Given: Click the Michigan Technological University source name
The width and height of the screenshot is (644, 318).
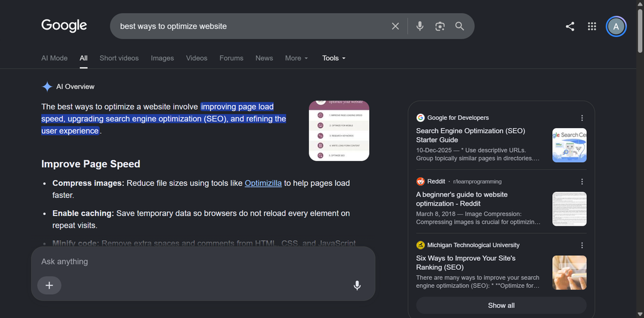Looking at the screenshot, I should pyautogui.click(x=473, y=245).
